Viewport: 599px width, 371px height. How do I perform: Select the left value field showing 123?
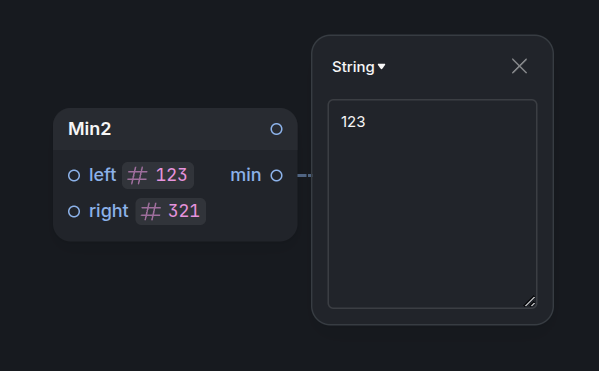[158, 175]
